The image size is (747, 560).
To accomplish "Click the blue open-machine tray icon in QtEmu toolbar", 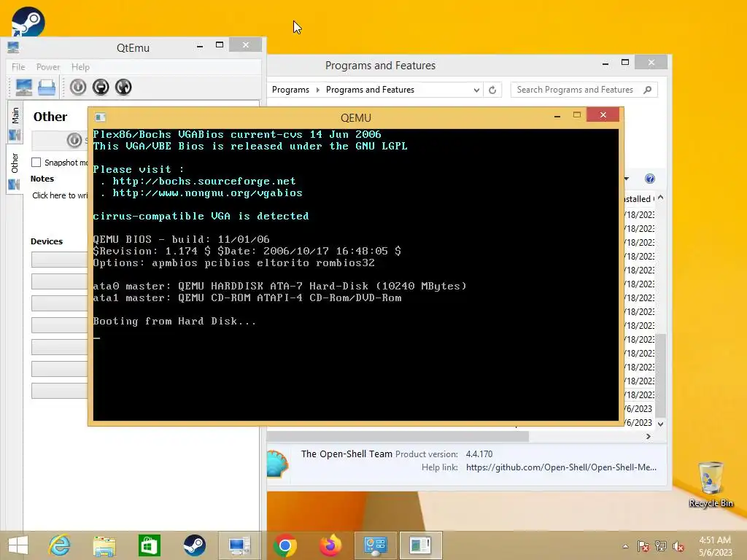I will 47,87.
